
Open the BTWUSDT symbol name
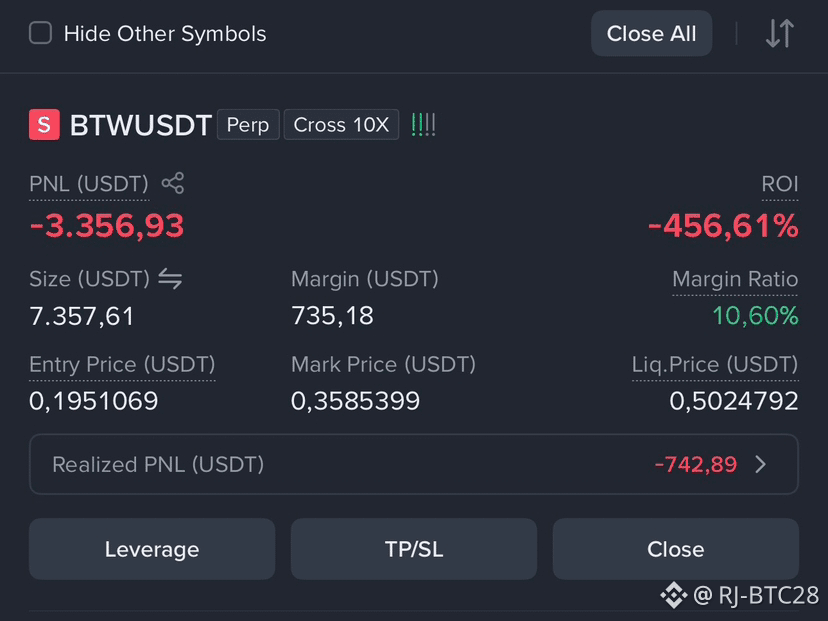pos(140,125)
